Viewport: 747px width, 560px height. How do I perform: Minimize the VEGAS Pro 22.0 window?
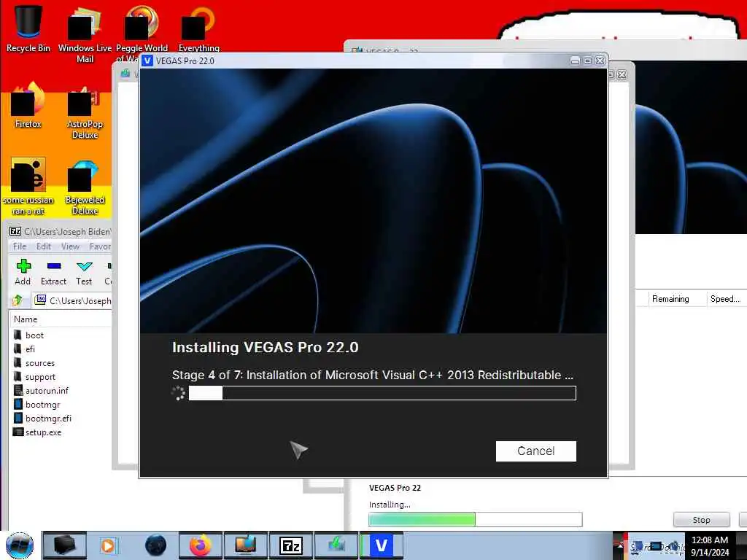click(575, 61)
